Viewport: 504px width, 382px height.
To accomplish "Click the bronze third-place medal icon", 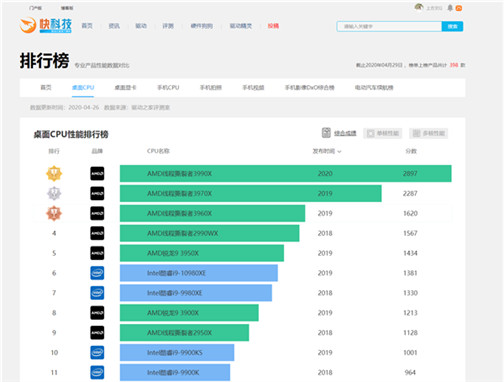I will tap(54, 213).
